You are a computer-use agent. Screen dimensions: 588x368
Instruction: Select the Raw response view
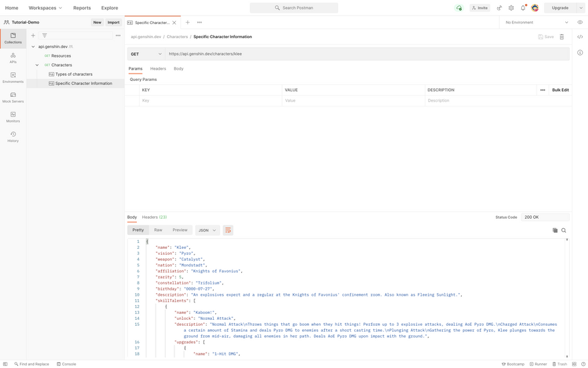(158, 230)
